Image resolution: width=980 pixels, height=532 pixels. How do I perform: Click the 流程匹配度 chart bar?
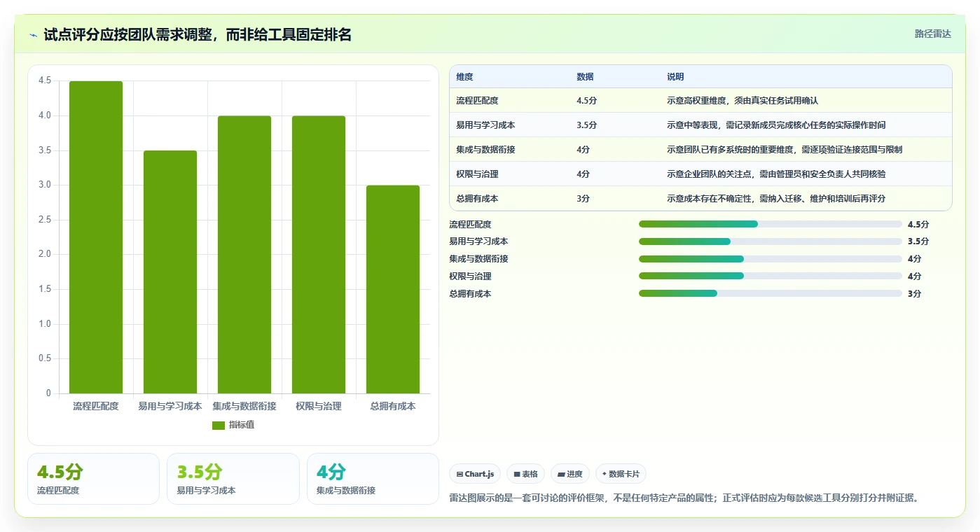96,237
